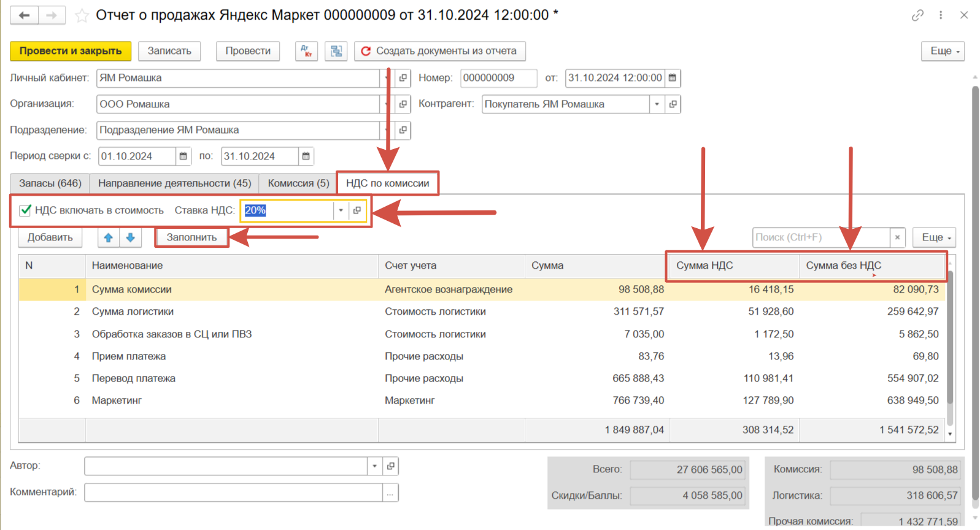The height and width of the screenshot is (530, 980).
Task: Move row down with blue arrow
Action: click(131, 237)
